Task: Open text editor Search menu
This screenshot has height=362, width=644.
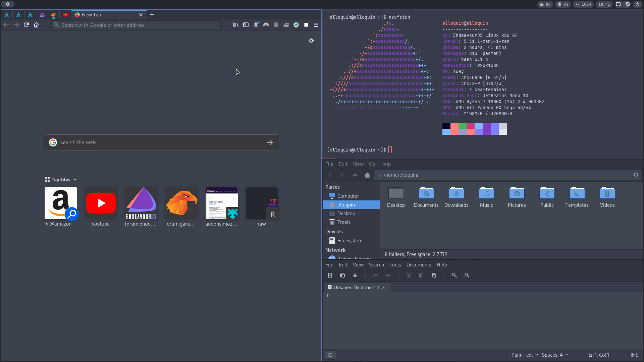Action: (376, 265)
